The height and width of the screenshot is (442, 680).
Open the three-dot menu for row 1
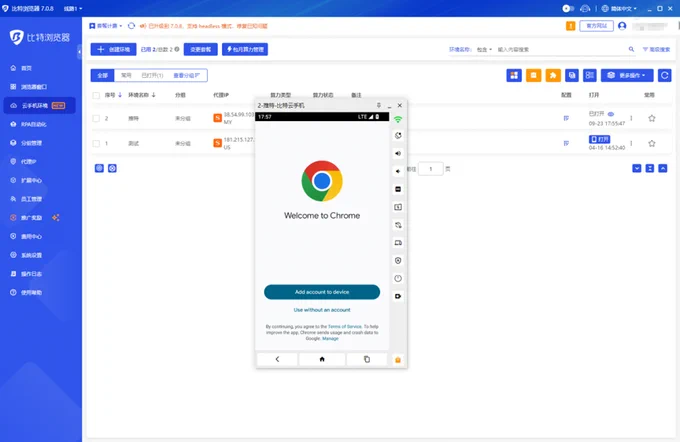[x=631, y=143]
